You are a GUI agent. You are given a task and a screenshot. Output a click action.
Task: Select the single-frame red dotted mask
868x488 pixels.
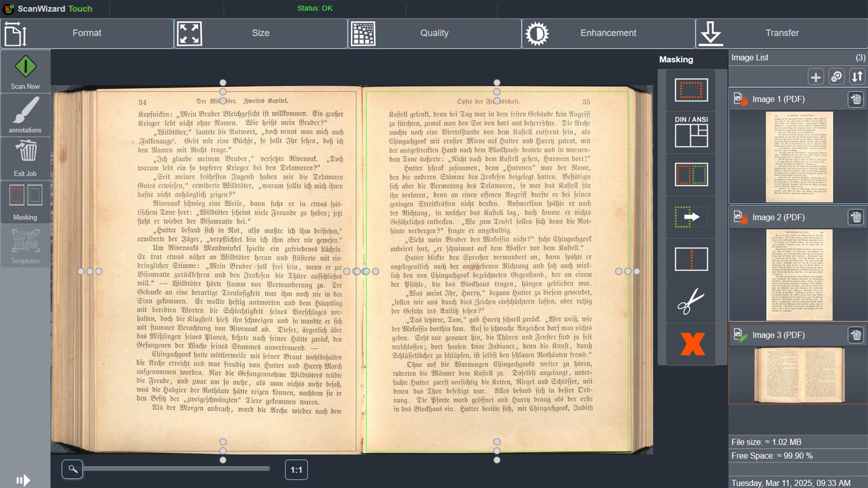[691, 90]
